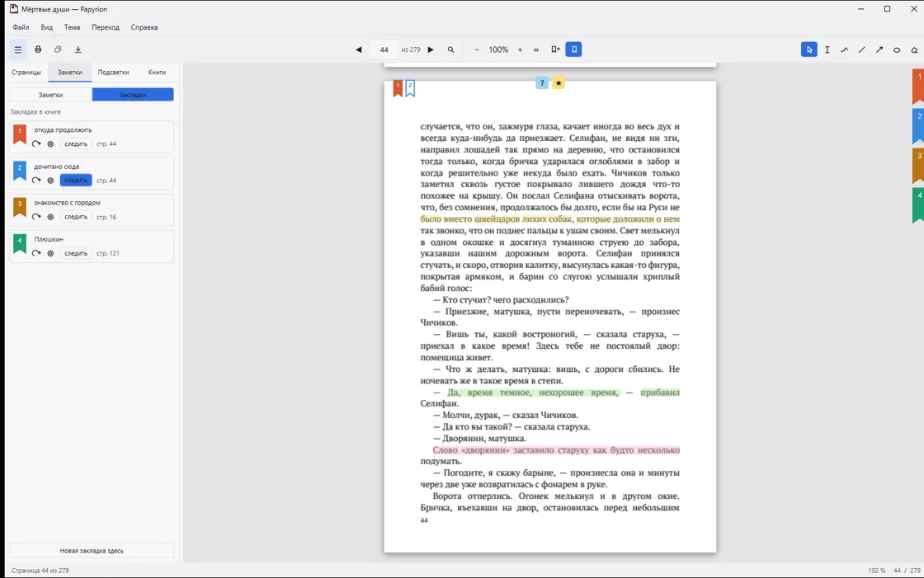Screen dimensions: 924x578
Task: Toggle the blue bookmark display button in the toolbar
Action: click(x=574, y=50)
